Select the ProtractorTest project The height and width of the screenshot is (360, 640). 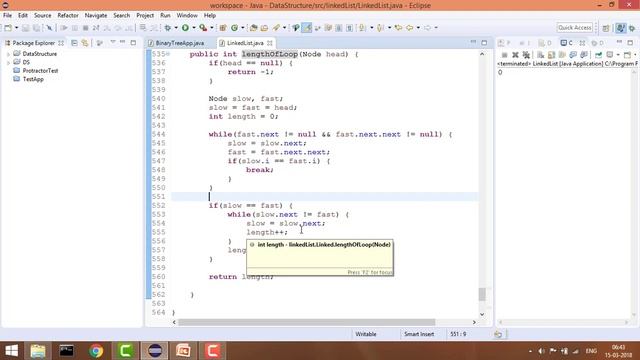(40, 71)
